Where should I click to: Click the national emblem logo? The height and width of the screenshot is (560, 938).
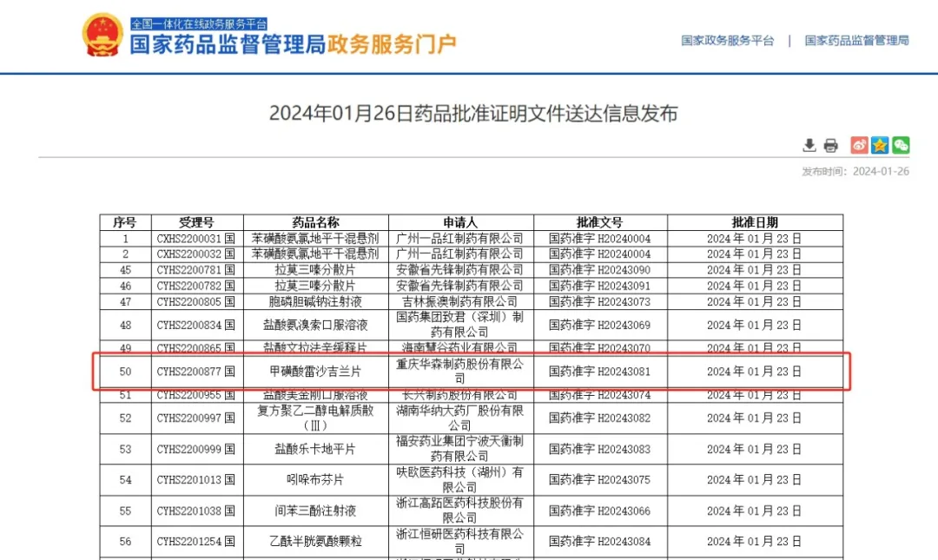tap(102, 36)
